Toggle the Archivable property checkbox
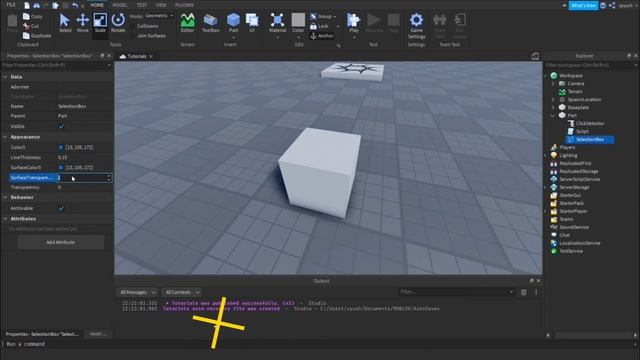Screen dimensions: 640x360 pyautogui.click(x=61, y=209)
